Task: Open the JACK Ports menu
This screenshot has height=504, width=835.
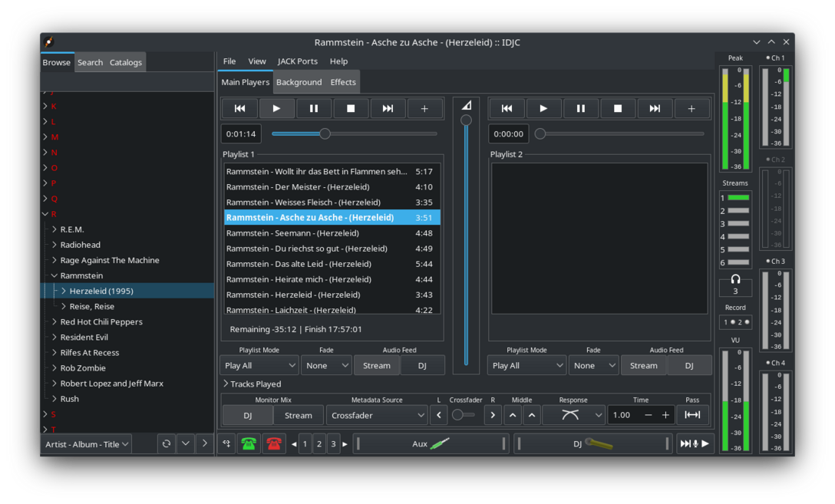Action: pyautogui.click(x=297, y=61)
